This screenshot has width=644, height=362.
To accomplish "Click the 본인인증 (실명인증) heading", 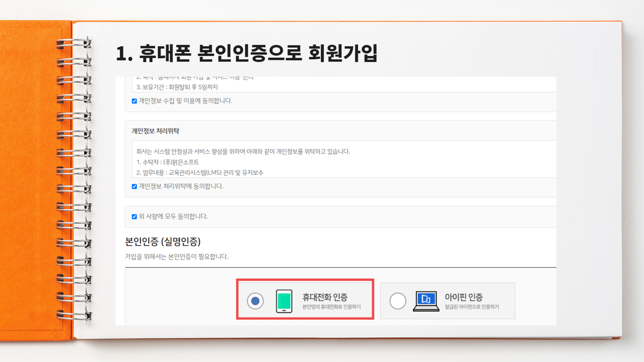I will 163,242.
